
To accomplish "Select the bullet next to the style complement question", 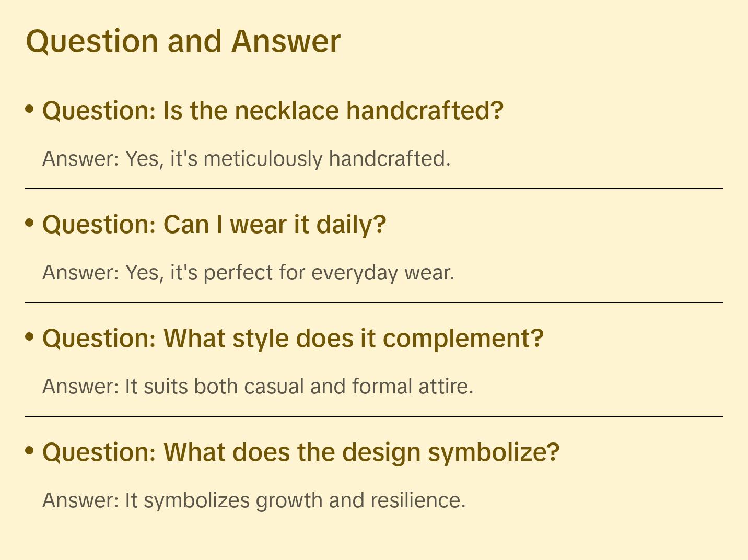I will click(x=30, y=337).
